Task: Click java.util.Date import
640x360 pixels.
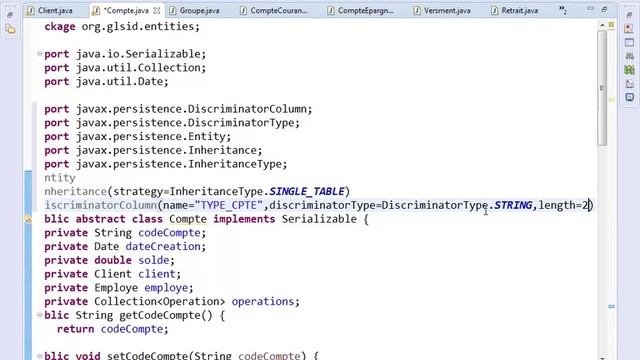Action: point(106,82)
